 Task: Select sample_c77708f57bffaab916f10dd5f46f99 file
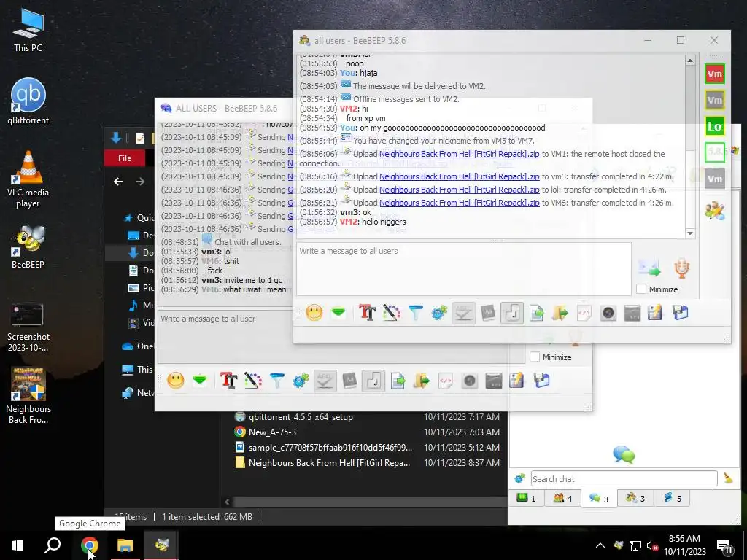pos(330,447)
